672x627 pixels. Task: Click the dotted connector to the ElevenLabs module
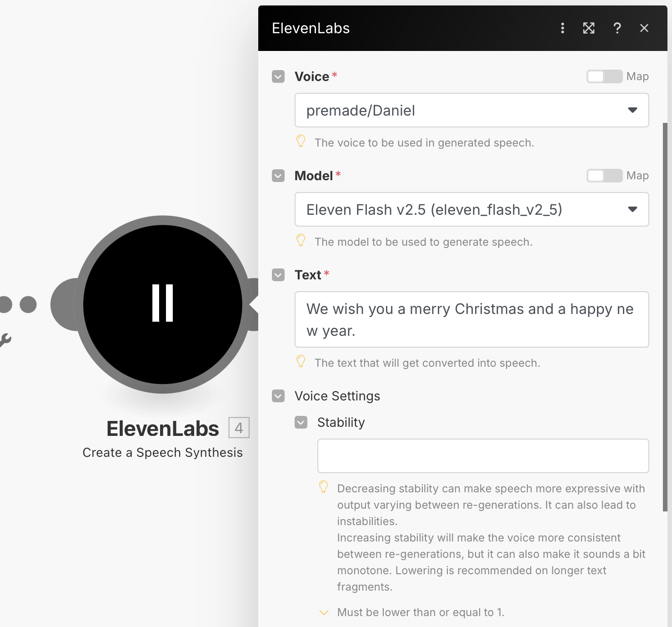click(19, 304)
